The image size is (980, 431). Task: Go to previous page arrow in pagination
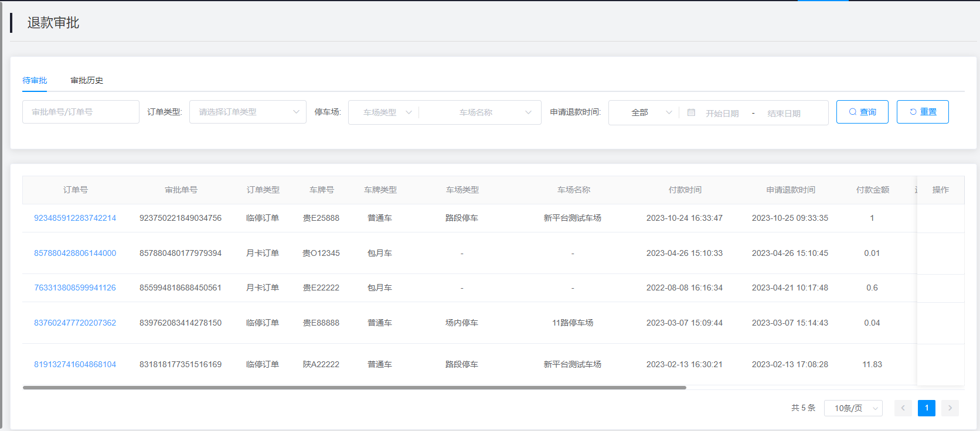[x=903, y=408]
